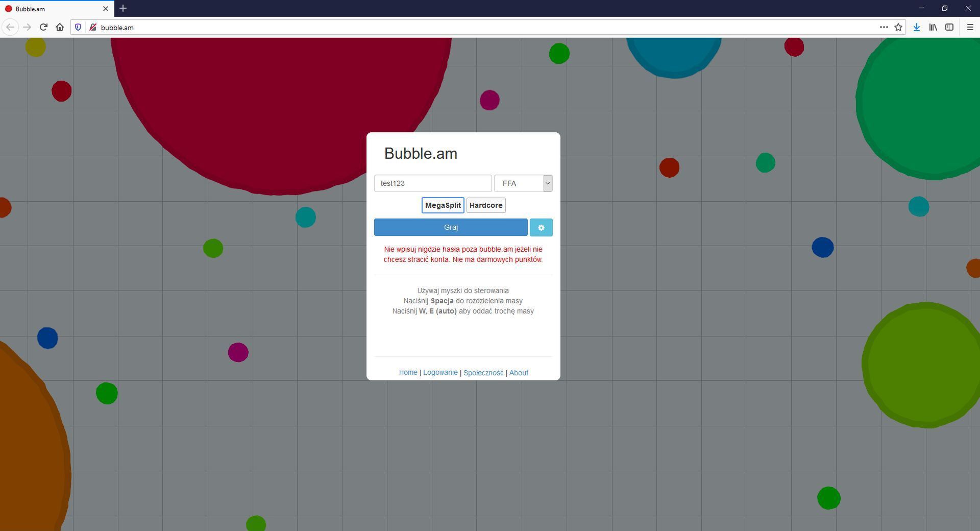Bookmark this page with star icon

(898, 28)
